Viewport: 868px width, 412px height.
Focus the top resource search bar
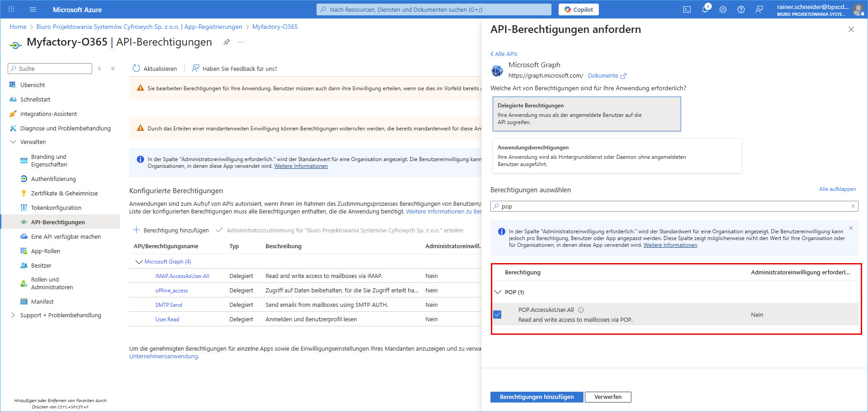click(x=434, y=9)
